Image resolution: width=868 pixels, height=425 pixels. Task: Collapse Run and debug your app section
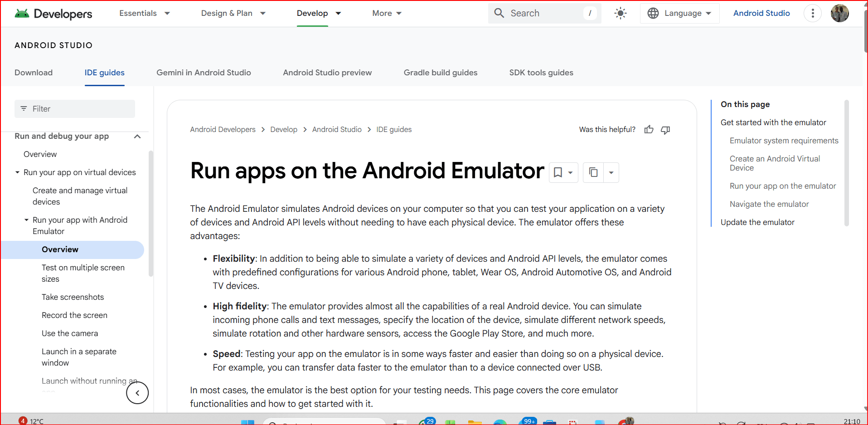tap(137, 137)
